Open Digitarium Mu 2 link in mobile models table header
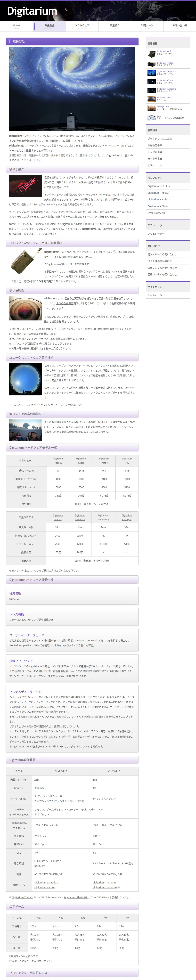Viewport: 196px width, 980px height. pyautogui.click(x=127, y=461)
